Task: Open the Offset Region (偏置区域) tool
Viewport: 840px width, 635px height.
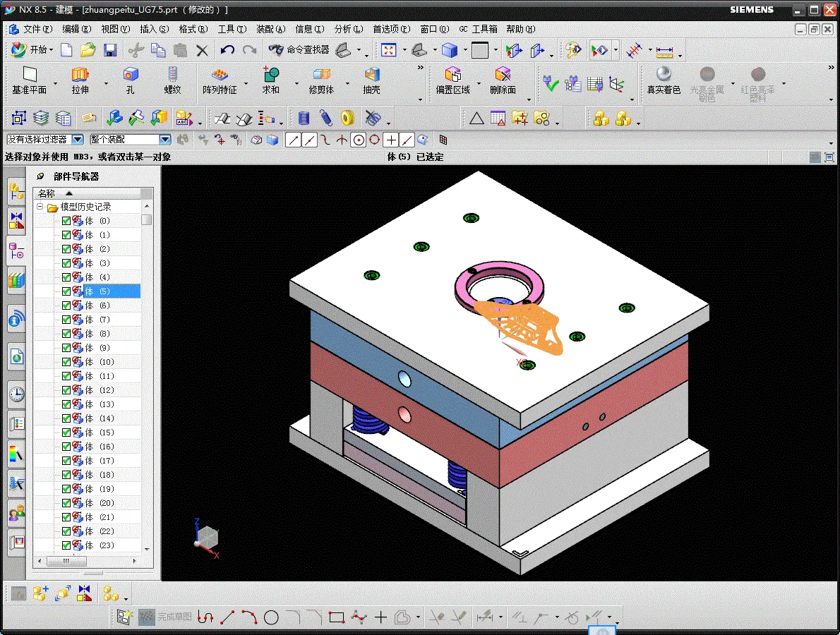Action: pos(452,81)
